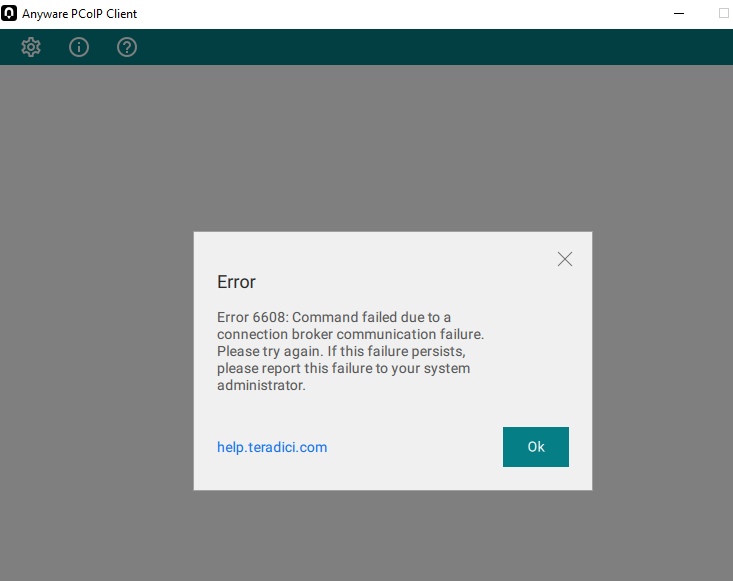733x581 pixels.
Task: Open the help question mark icon
Action: click(x=127, y=47)
